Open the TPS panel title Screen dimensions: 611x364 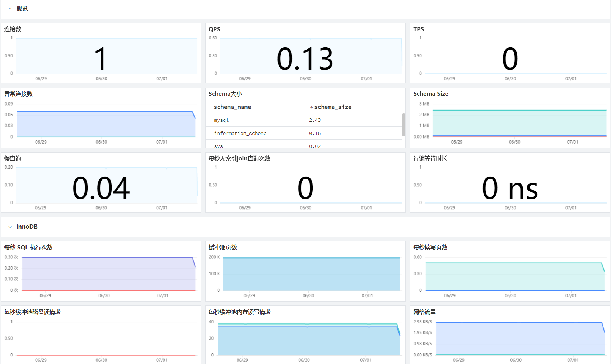419,29
